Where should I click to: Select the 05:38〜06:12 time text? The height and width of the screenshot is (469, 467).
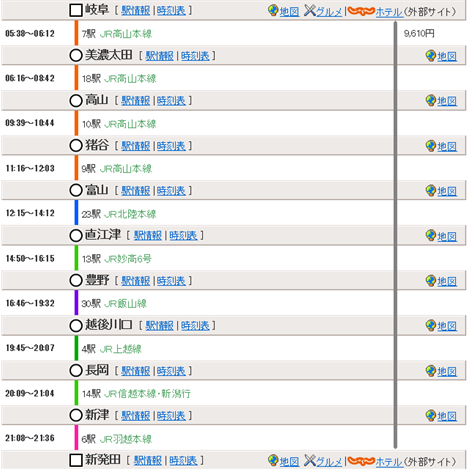(30, 33)
